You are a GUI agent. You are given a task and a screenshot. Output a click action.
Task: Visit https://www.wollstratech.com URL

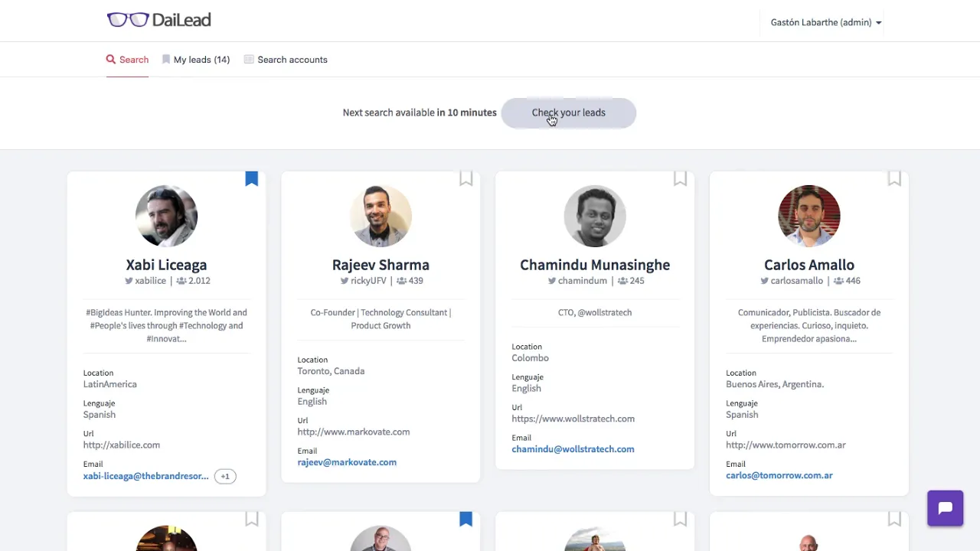click(573, 419)
